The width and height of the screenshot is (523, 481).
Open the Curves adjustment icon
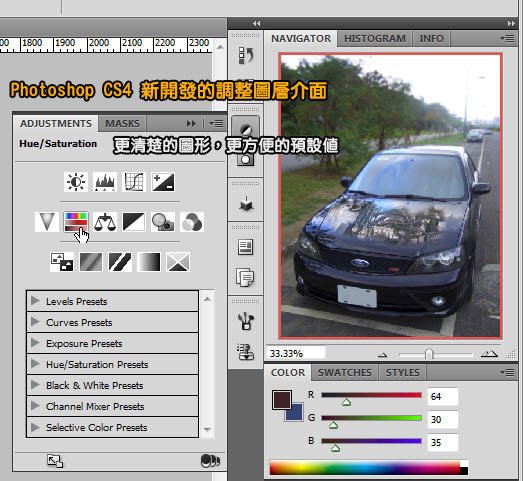(x=134, y=182)
